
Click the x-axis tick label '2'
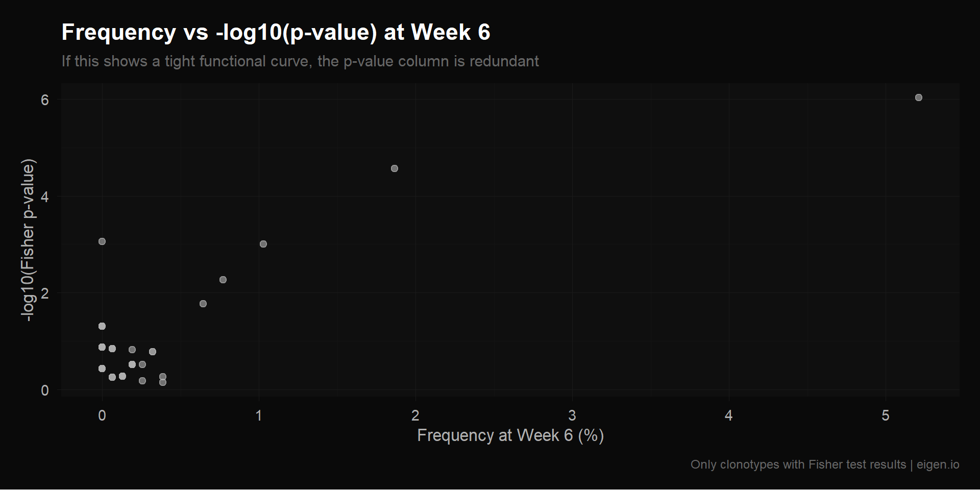415,415
